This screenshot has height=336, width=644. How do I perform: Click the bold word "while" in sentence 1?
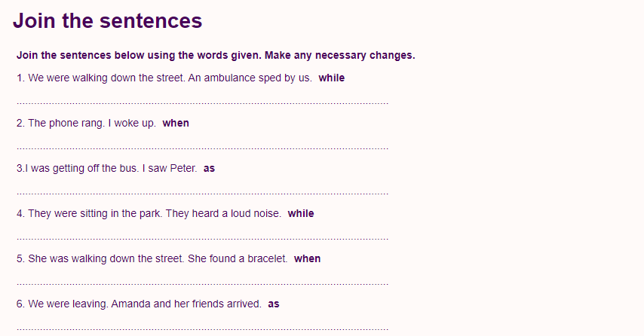pyautogui.click(x=331, y=78)
